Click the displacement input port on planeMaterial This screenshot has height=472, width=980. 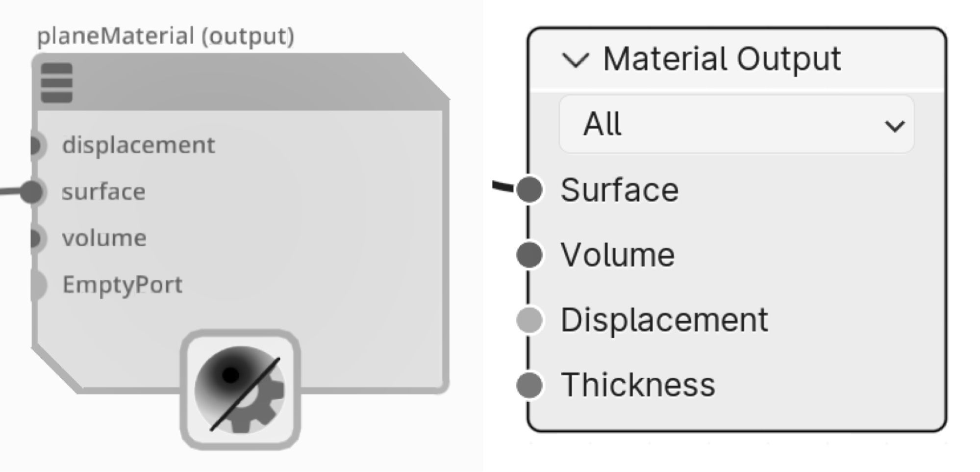pos(35,145)
